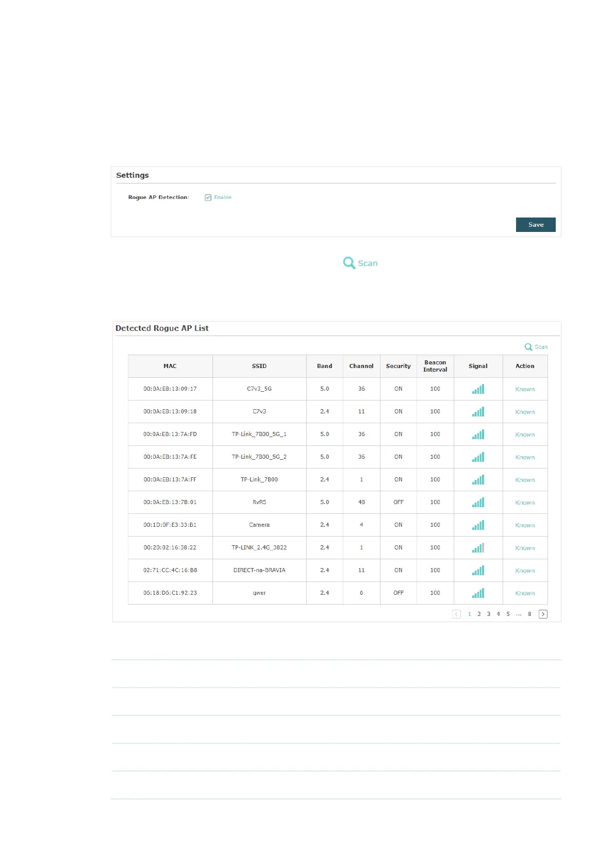
Task: Go to the next page arrow
Action: click(543, 614)
